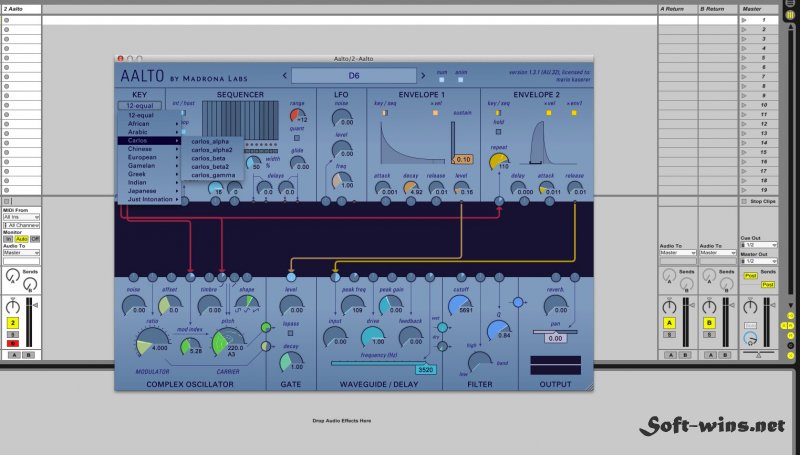Image resolution: width=800 pixels, height=455 pixels.
Task: Click oscillator offset knob
Action: click(x=169, y=306)
